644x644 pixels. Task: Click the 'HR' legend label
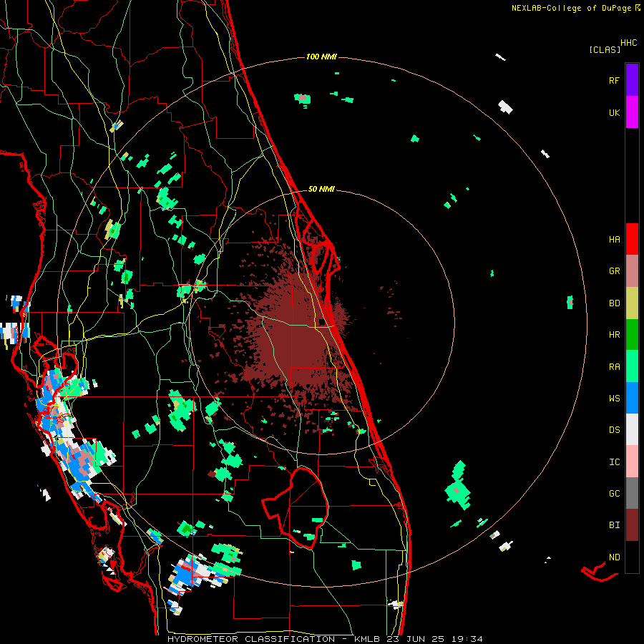(x=614, y=335)
